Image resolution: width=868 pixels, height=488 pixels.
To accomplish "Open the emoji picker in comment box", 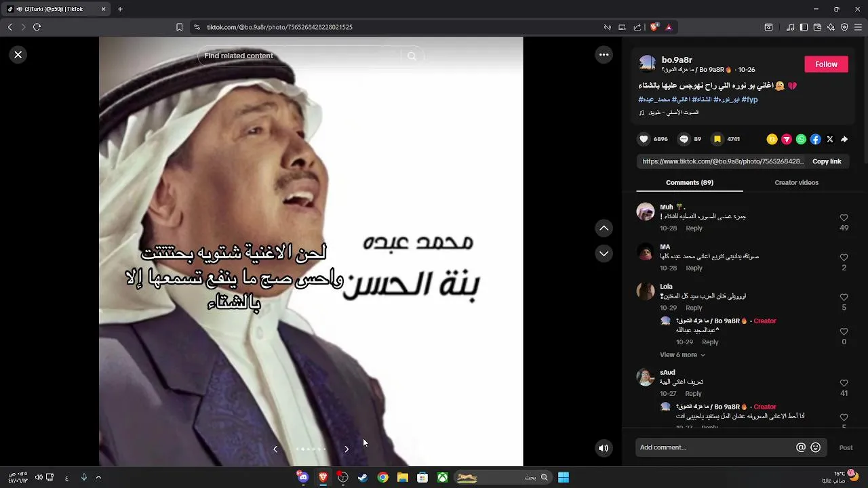I will tap(816, 447).
